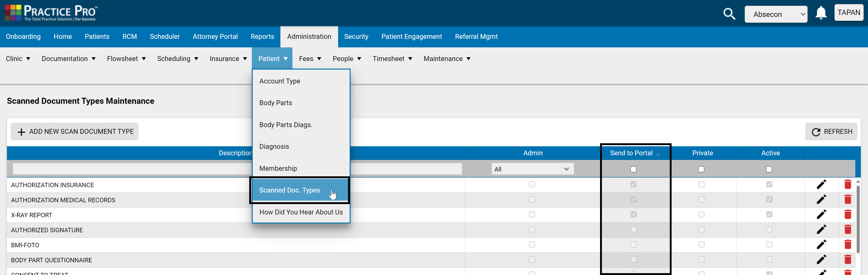Screen dimensions: 868x275
Task: Open the Absecon location dropdown
Action: point(776,14)
